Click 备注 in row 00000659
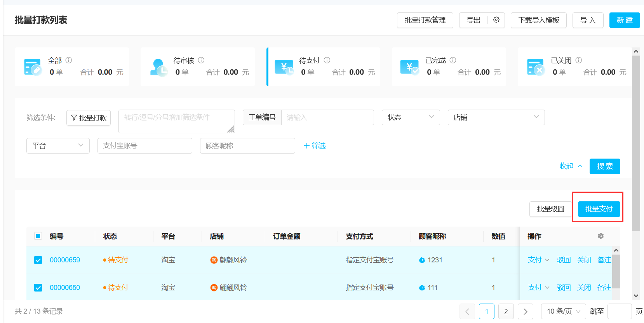The image size is (644, 323). pos(604,260)
